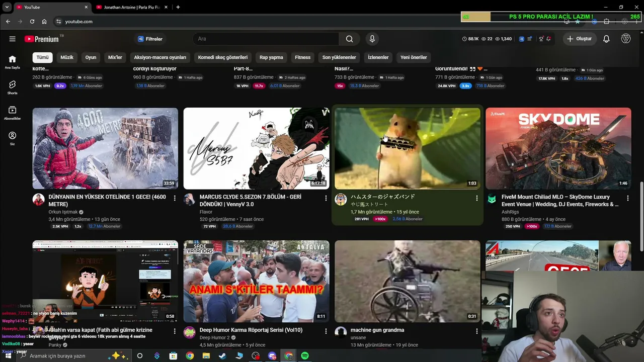Viewport: 644px width, 362px height.
Task: Click the search magnifier button
Action: point(349,39)
